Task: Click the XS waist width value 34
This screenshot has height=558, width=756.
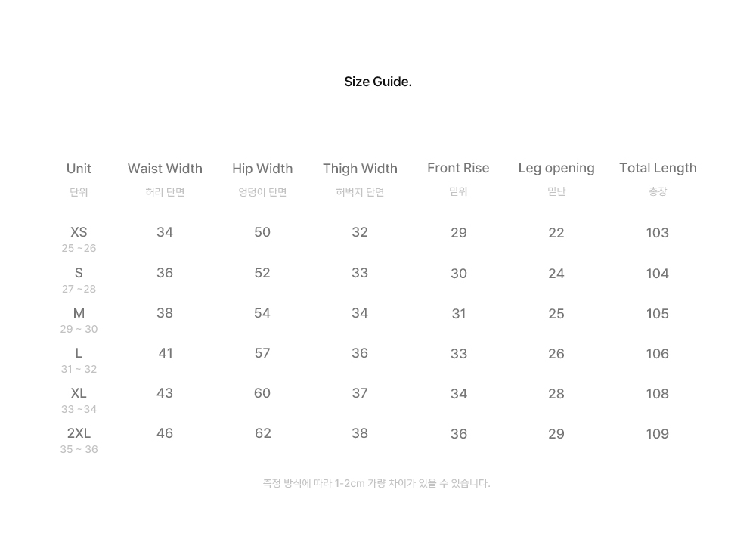Action: click(x=165, y=232)
